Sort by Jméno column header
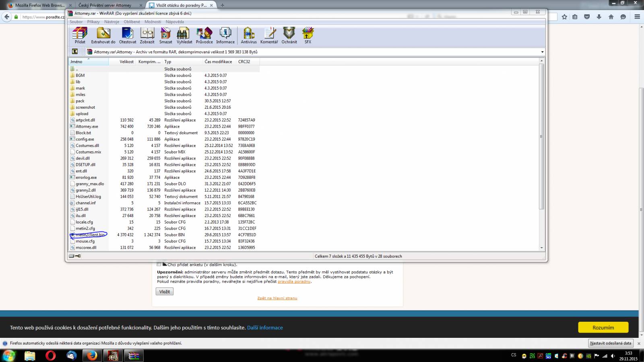Viewport: 644px width, 362px height. 89,62
